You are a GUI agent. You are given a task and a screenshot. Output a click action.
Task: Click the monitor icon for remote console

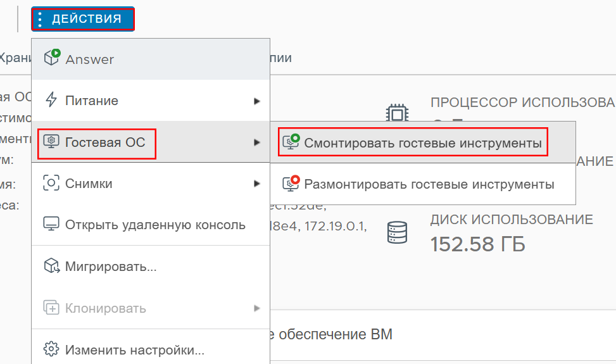51,224
